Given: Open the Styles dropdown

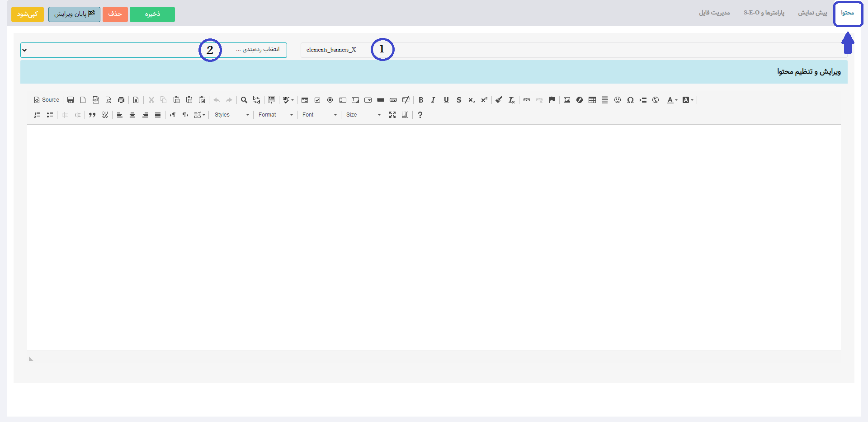Looking at the screenshot, I should click(x=231, y=115).
